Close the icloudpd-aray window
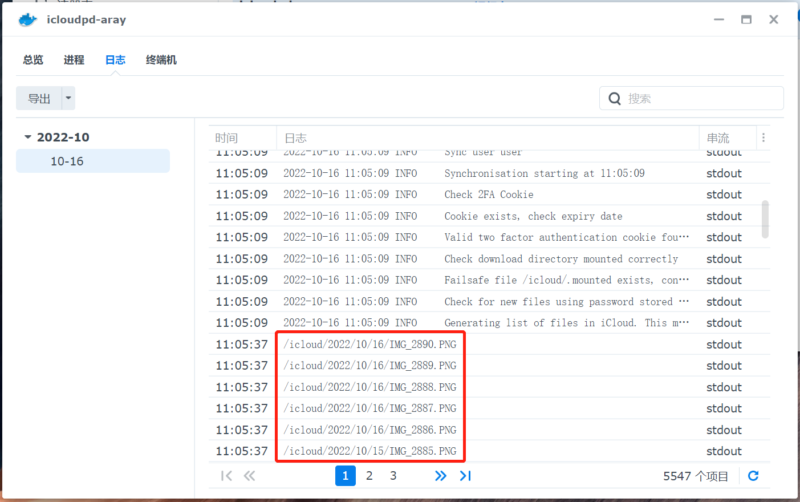The width and height of the screenshot is (800, 502). click(773, 19)
